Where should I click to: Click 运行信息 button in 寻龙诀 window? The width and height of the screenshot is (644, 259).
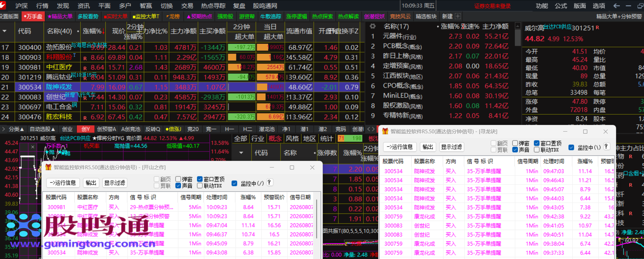tap(400, 147)
